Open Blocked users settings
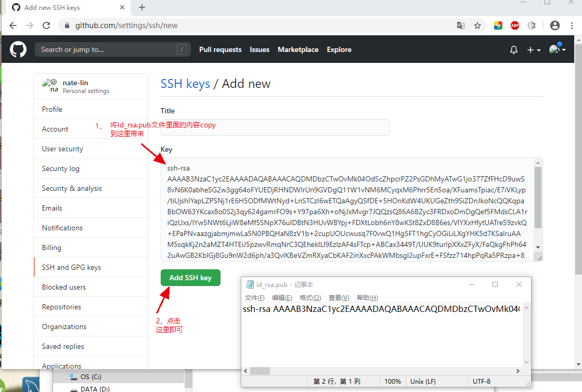The image size is (582, 392). [x=90, y=287]
